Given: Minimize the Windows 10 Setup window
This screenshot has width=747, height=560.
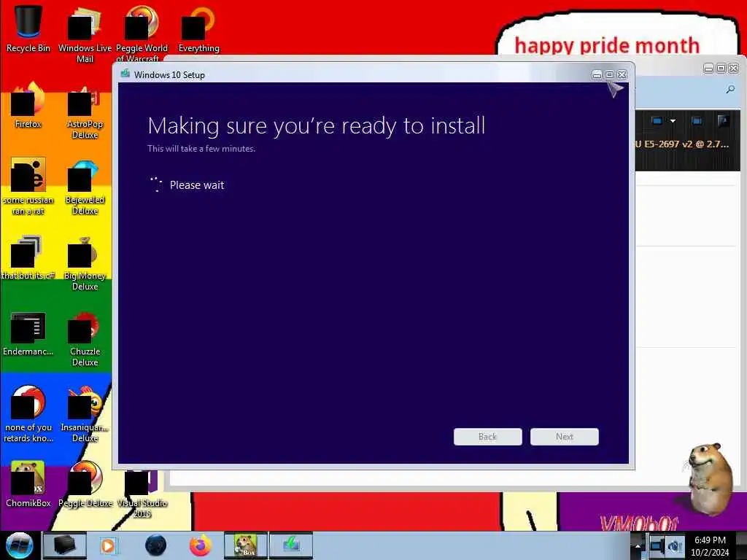Looking at the screenshot, I should [597, 74].
